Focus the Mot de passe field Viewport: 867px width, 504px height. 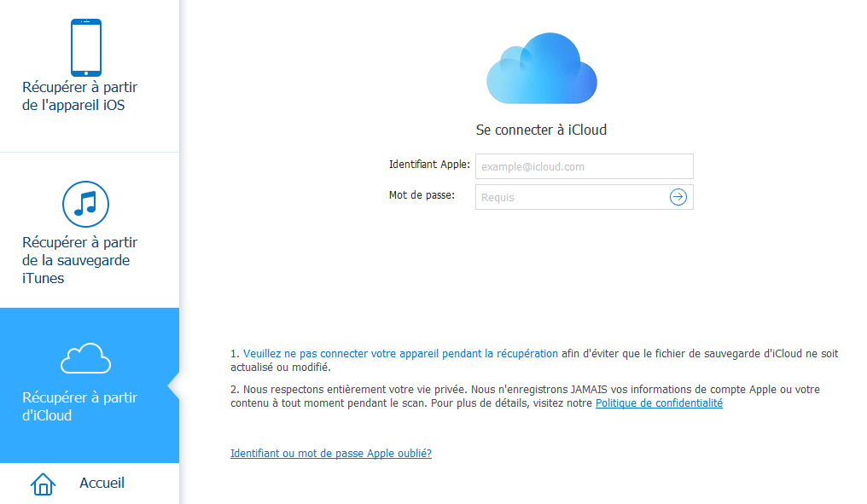click(572, 197)
